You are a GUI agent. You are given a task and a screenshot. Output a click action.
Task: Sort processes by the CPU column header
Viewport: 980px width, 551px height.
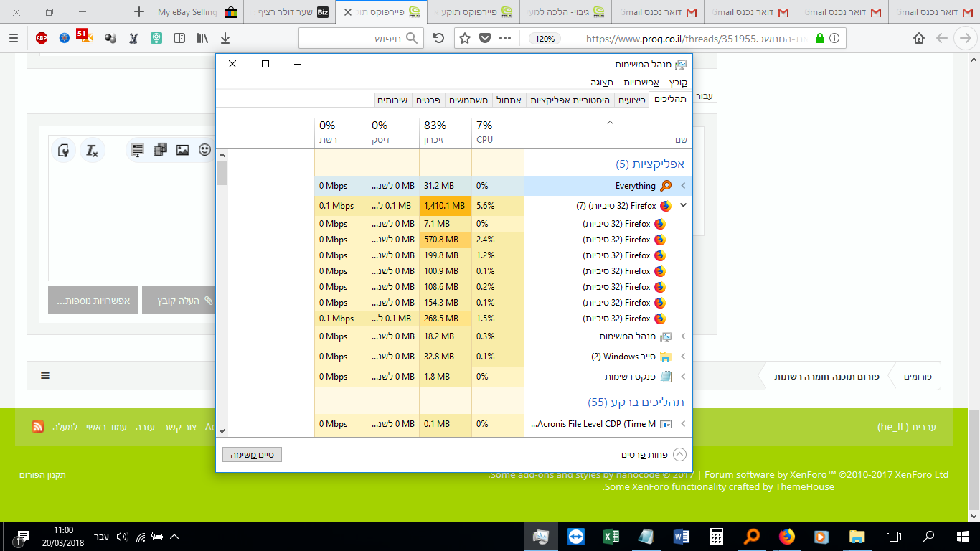coord(498,133)
